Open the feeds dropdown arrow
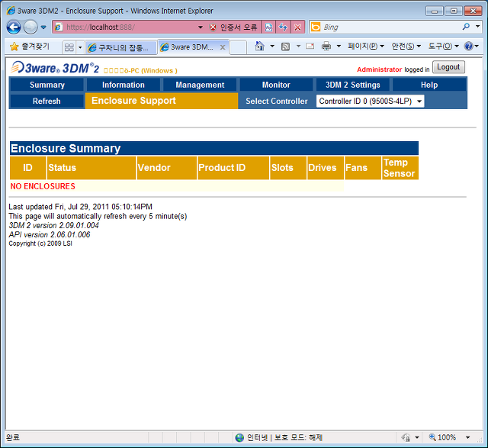The height and width of the screenshot is (448, 488). (x=298, y=47)
